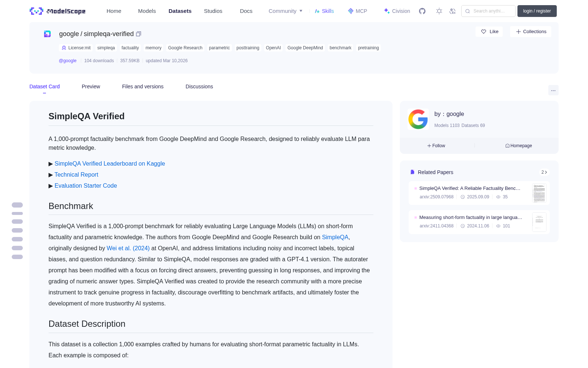This screenshot has width=588, height=368.
Task: Open the Datasets menu item
Action: coord(180,11)
